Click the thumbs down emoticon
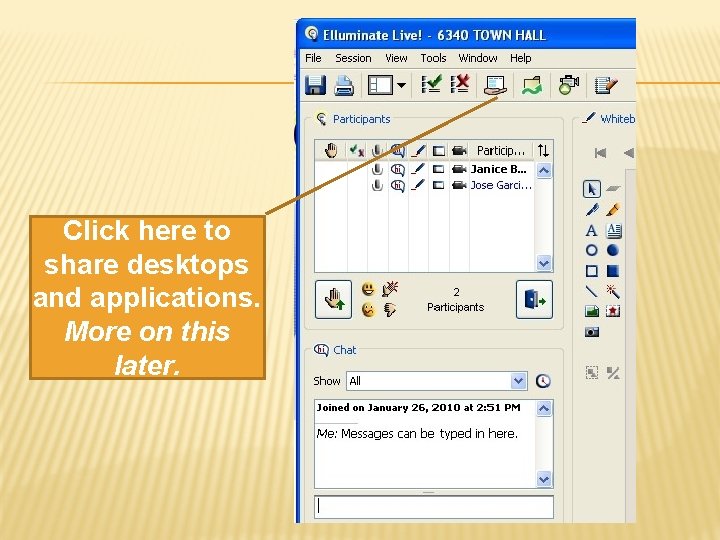 [x=390, y=310]
